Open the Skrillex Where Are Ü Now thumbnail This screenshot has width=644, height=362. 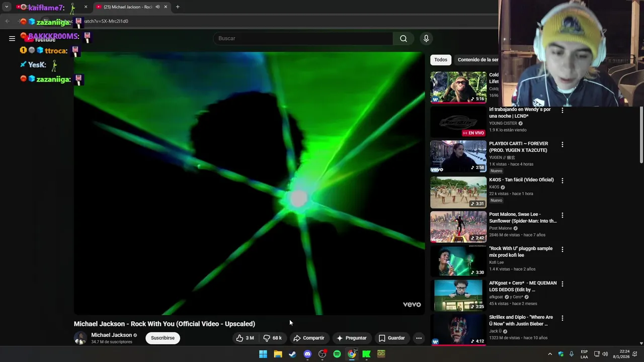point(458,329)
